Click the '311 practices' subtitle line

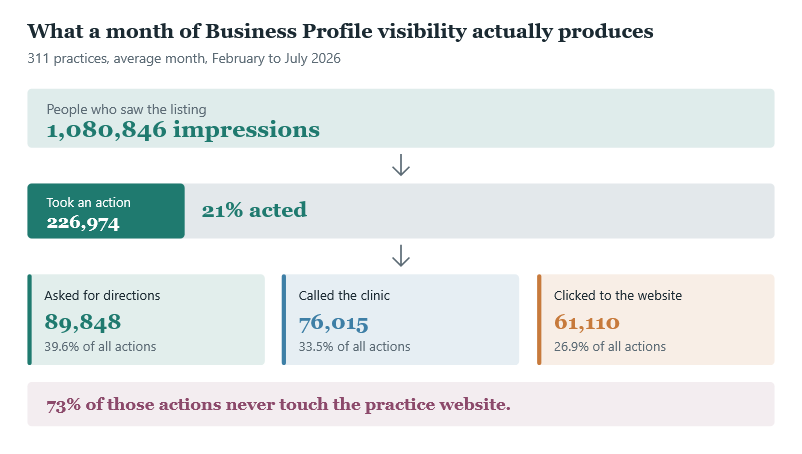(x=184, y=58)
